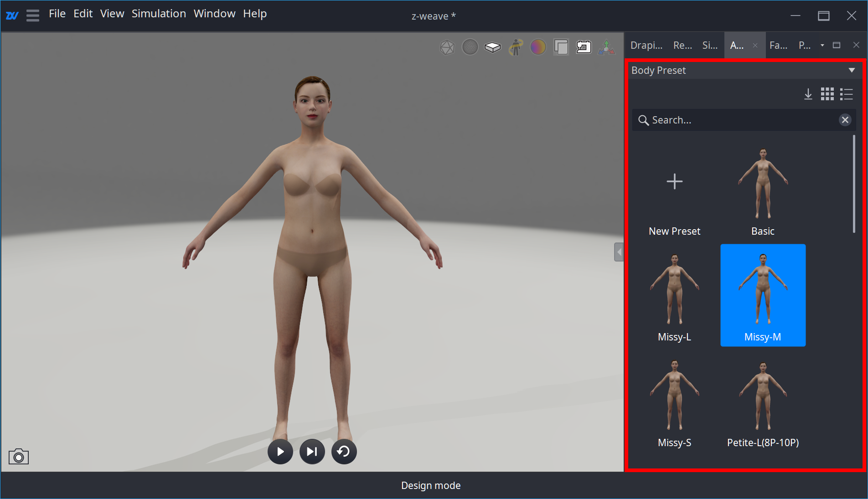
Task: Close the side panel
Action: pos(856,45)
